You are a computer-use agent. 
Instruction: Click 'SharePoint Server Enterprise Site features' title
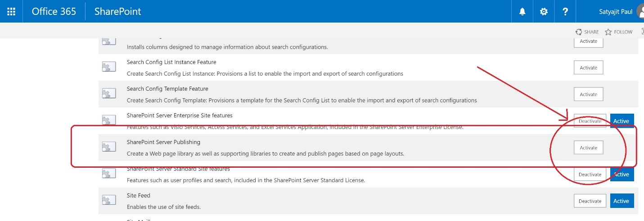click(180, 115)
